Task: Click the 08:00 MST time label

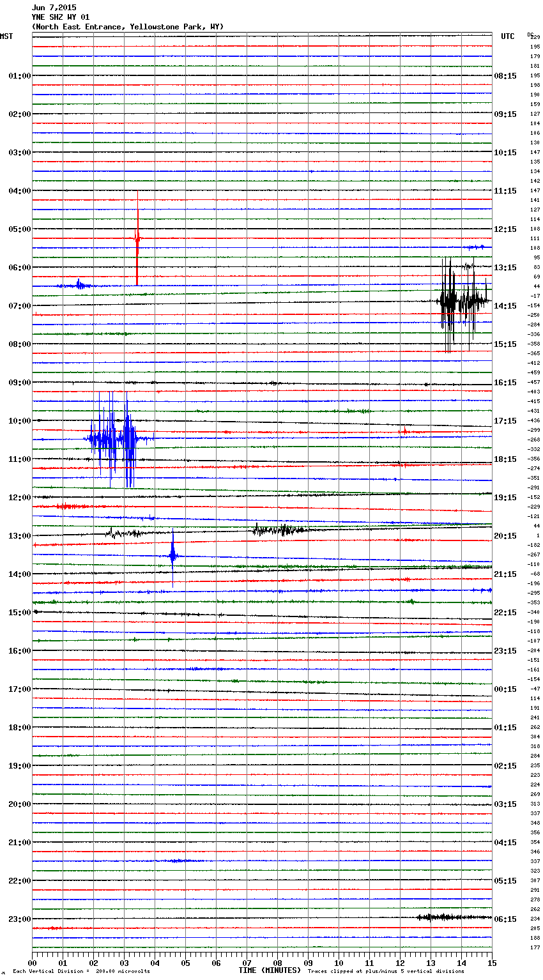Action: [20, 344]
